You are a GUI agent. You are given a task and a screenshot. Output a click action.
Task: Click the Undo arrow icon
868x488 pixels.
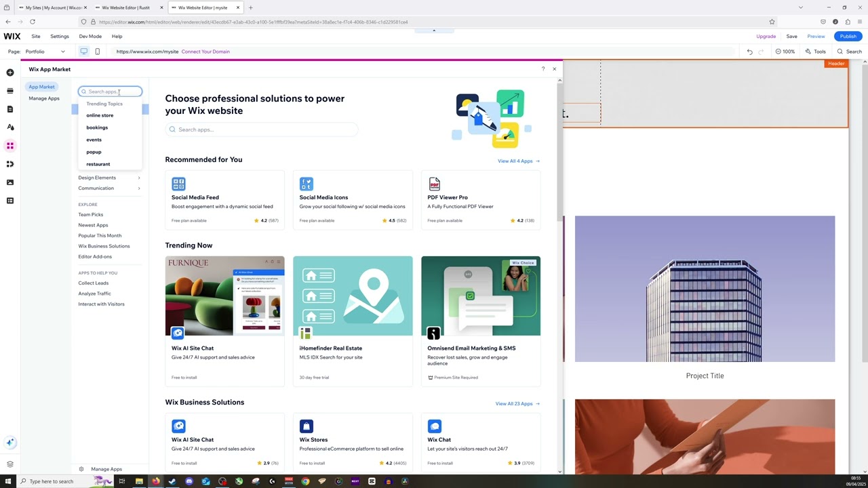(x=749, y=52)
